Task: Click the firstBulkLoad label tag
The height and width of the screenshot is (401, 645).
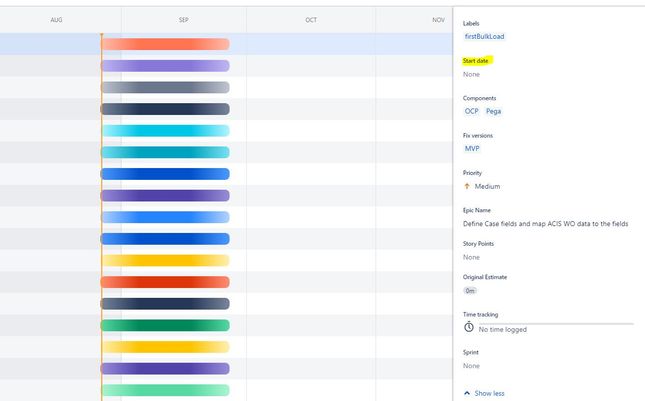Action: [484, 37]
